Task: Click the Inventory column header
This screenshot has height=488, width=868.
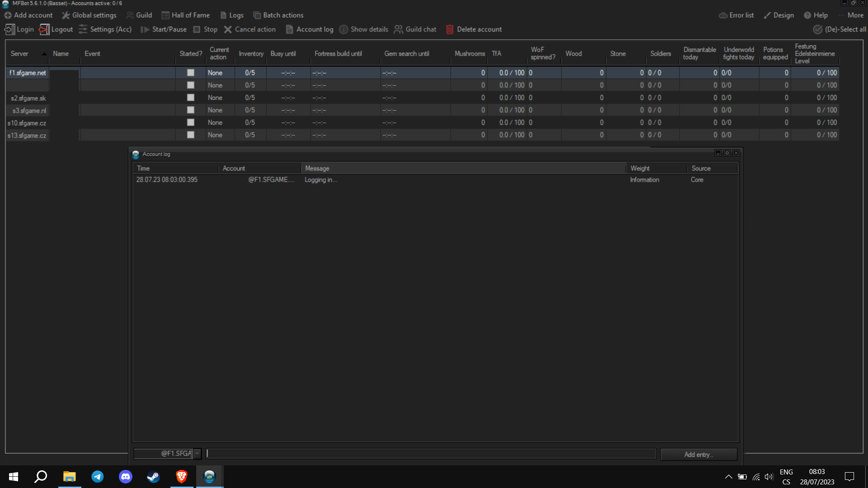Action: pyautogui.click(x=251, y=54)
